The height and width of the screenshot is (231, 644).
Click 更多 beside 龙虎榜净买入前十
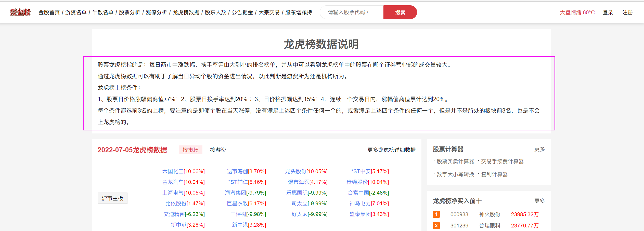point(539,201)
